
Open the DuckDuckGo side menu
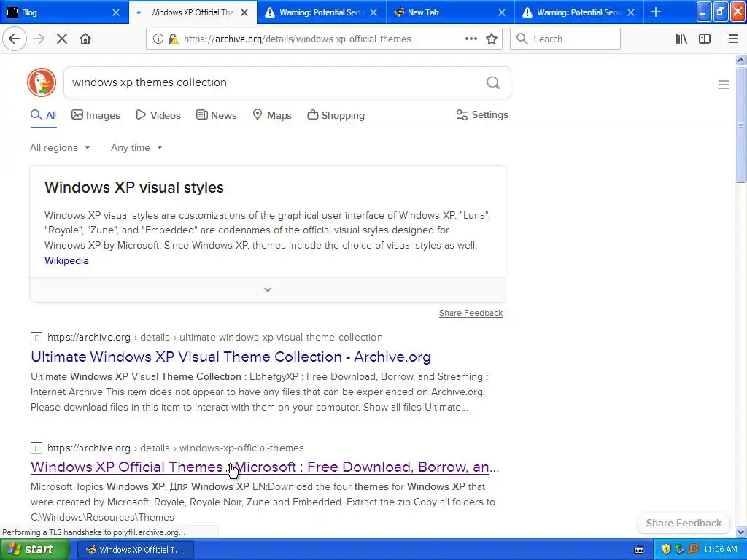click(x=724, y=85)
